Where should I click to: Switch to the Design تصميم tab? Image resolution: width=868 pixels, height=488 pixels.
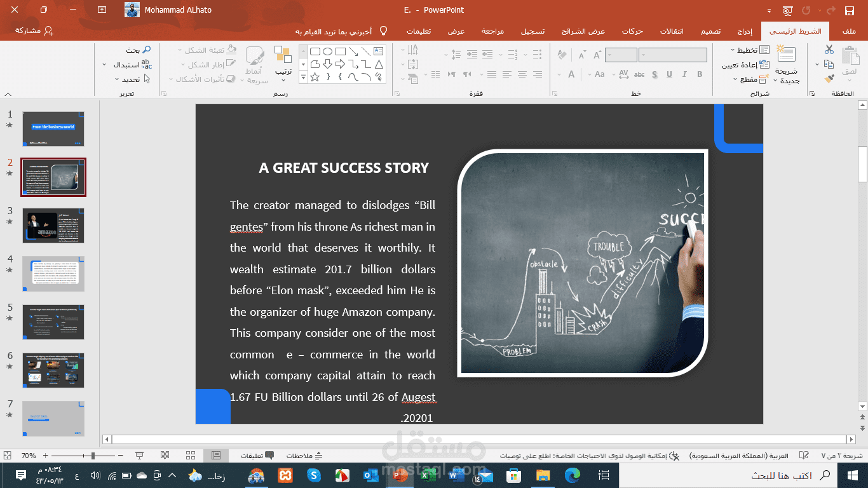pyautogui.click(x=710, y=31)
